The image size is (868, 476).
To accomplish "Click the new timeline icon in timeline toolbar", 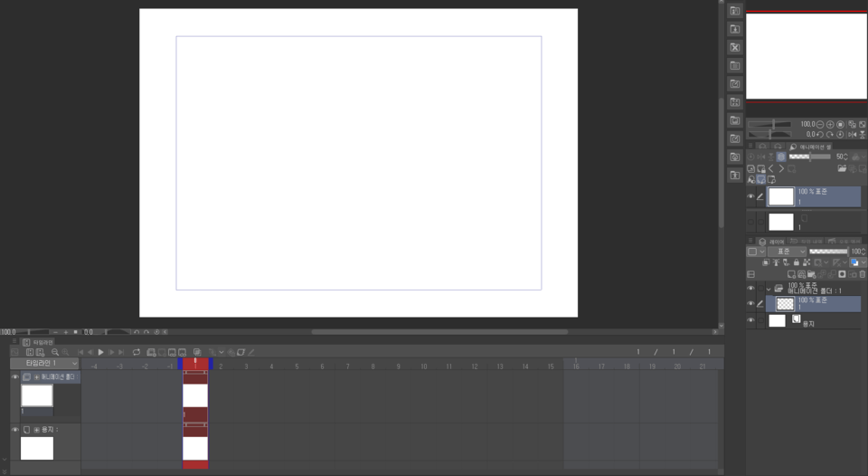I will click(40, 352).
